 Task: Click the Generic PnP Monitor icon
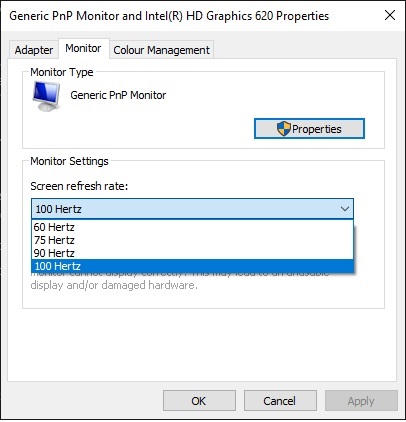(x=46, y=96)
